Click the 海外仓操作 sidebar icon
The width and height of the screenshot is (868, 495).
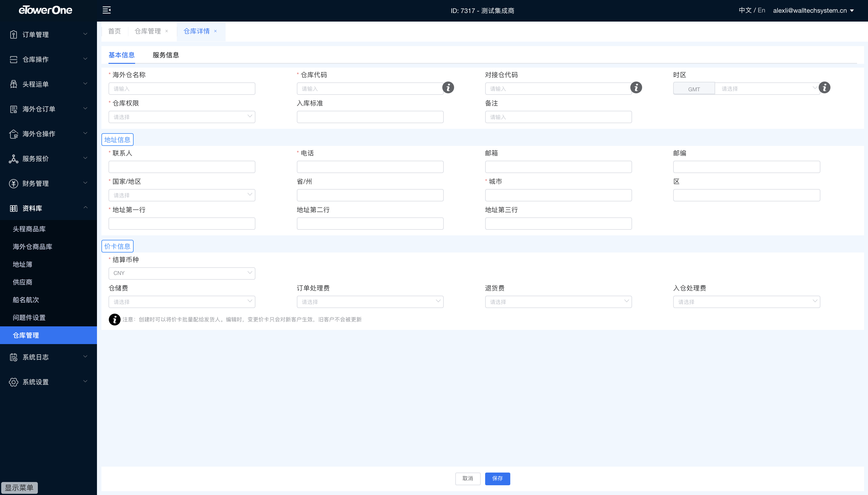(14, 134)
